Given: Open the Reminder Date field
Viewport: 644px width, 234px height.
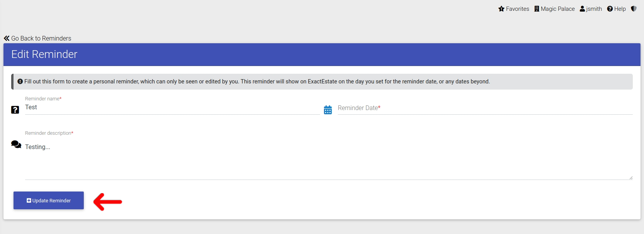Looking at the screenshot, I should coord(485,108).
